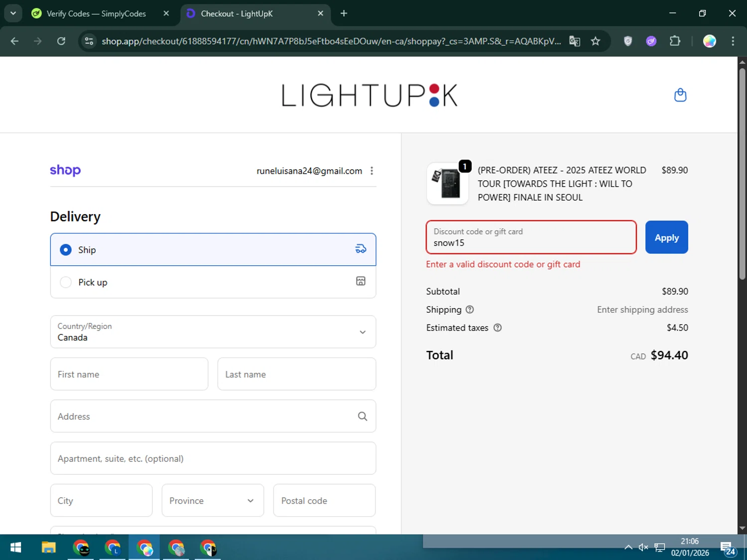Screen dimensions: 747x560
Task: Open the Extensions puzzle icon
Action: [x=675, y=41]
